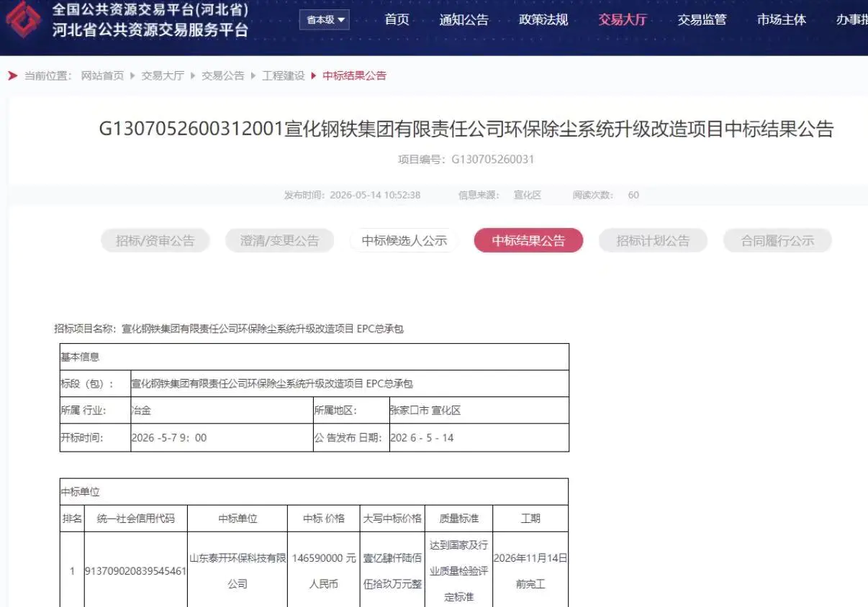Open the 通知公告 menu item
This screenshot has width=868, height=607.
[x=464, y=19]
